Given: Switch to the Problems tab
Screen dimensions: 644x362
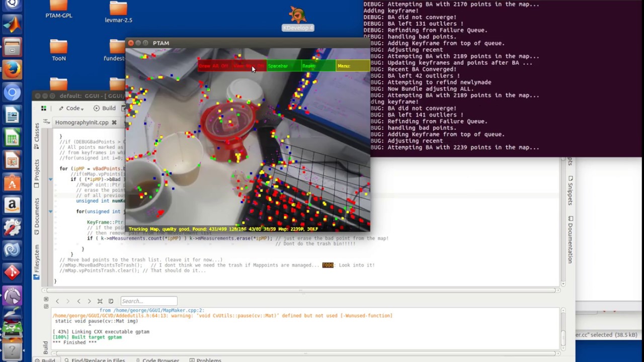Looking at the screenshot, I should pos(205,360).
